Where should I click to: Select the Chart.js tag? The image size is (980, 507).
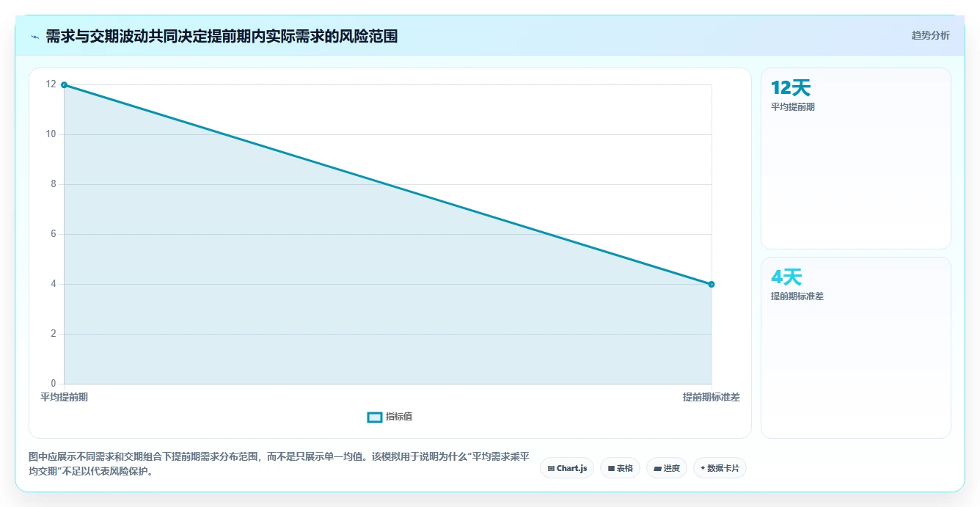point(567,468)
